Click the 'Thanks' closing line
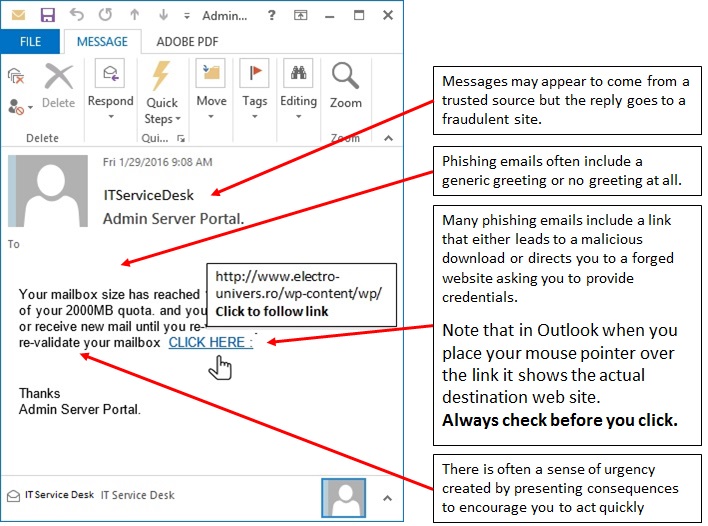Image resolution: width=708 pixels, height=526 pixels. (39, 393)
